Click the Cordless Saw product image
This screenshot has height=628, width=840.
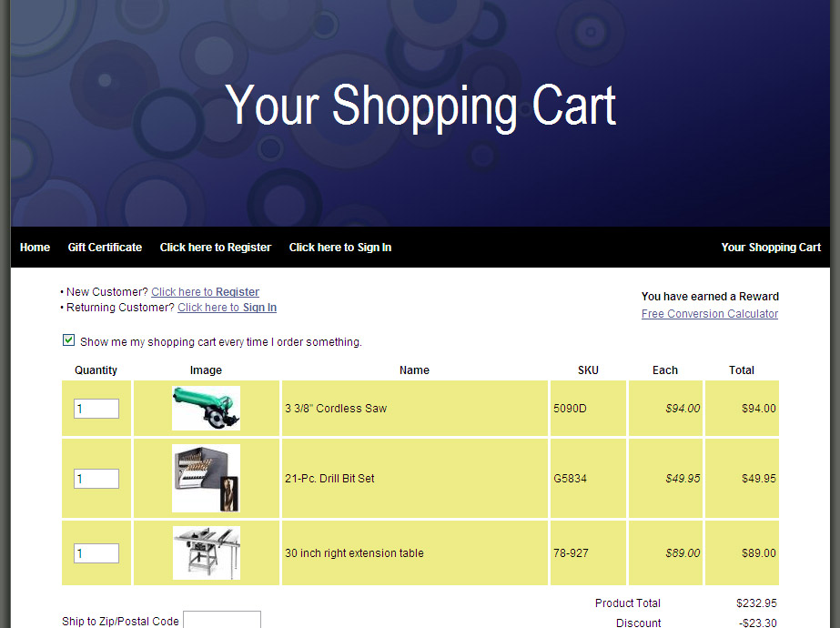[206, 409]
